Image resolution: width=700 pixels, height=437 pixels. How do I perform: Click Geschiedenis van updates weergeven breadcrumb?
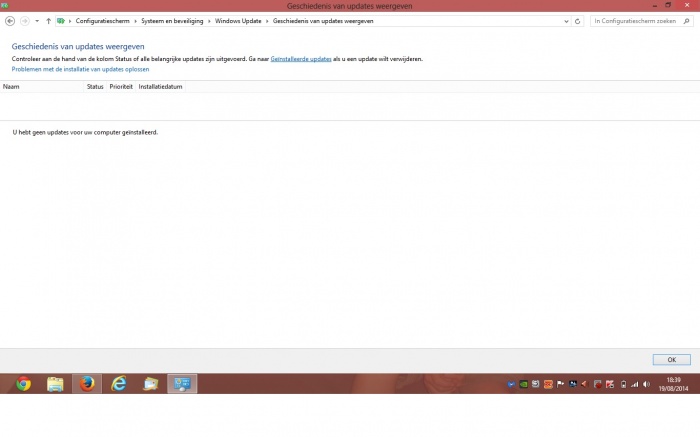[323, 21]
